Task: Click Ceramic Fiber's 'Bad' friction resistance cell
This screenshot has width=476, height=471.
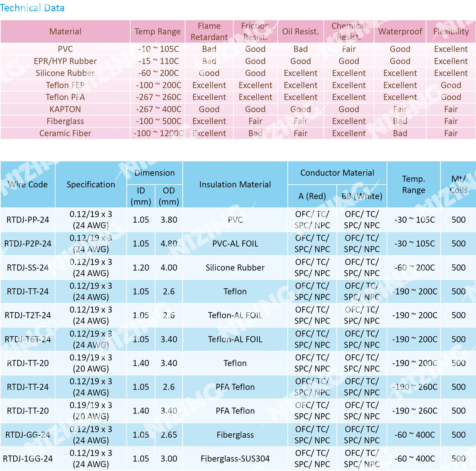Action: 255,133
